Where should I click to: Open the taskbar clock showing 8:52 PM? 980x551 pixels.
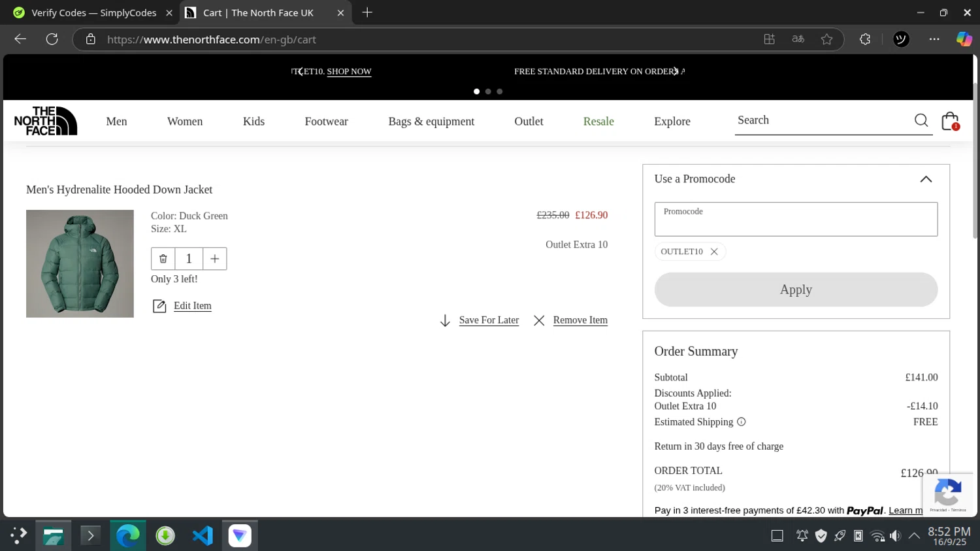[949, 536]
